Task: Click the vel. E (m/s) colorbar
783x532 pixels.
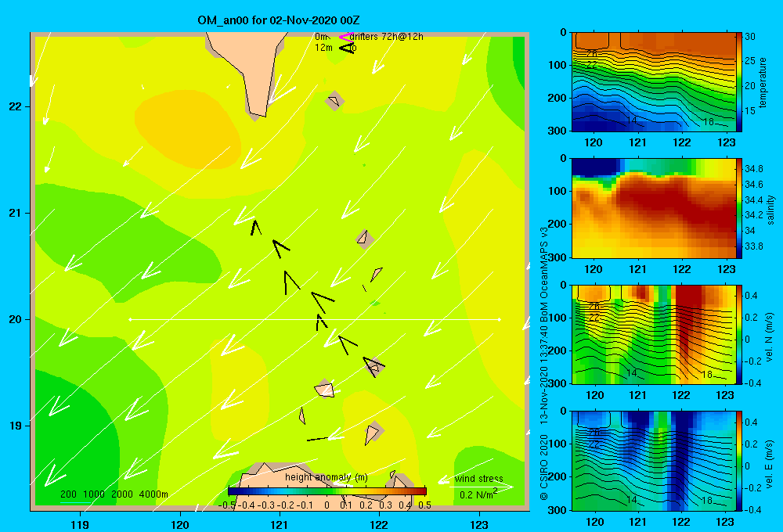Action: (739, 461)
